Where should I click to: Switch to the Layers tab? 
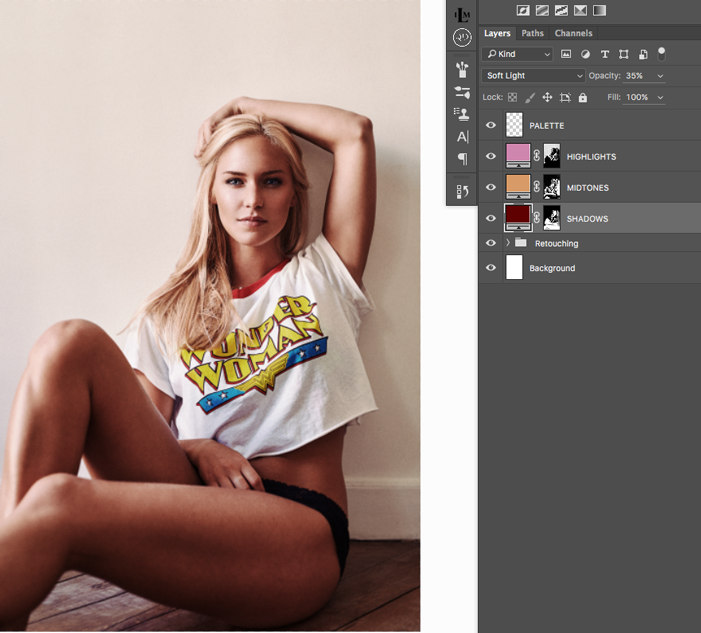[497, 33]
